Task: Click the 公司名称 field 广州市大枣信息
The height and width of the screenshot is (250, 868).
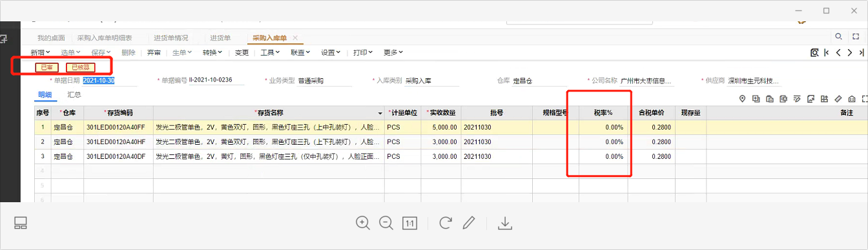Action: tap(648, 81)
